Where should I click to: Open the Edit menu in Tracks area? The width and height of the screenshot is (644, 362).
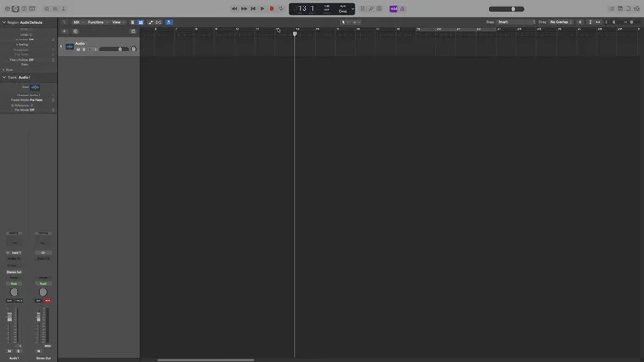(x=77, y=22)
